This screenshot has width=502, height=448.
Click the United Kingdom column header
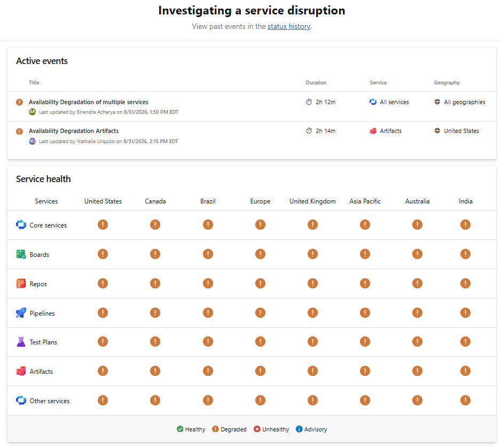click(x=312, y=201)
